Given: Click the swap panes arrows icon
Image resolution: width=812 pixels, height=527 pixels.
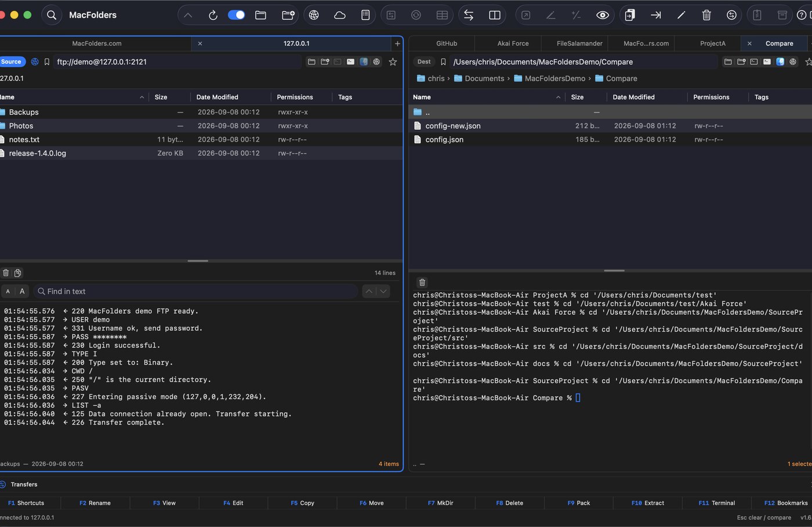Looking at the screenshot, I should click(469, 15).
